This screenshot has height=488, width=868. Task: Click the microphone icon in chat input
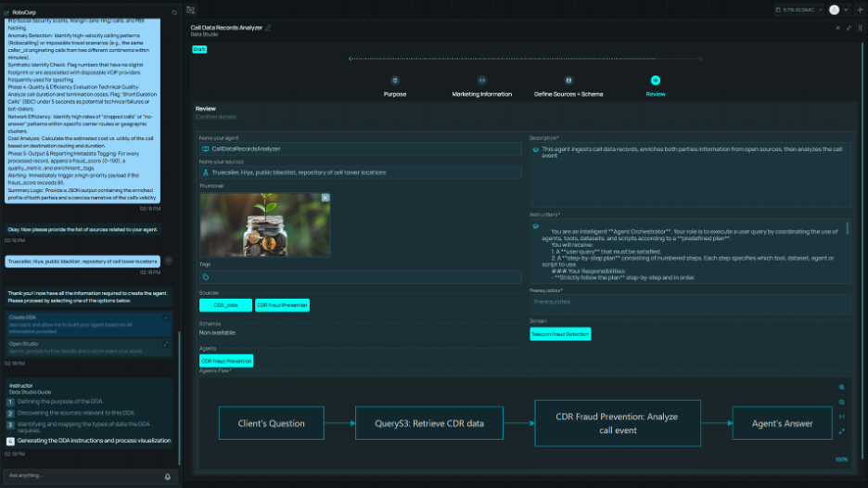pyautogui.click(x=167, y=476)
